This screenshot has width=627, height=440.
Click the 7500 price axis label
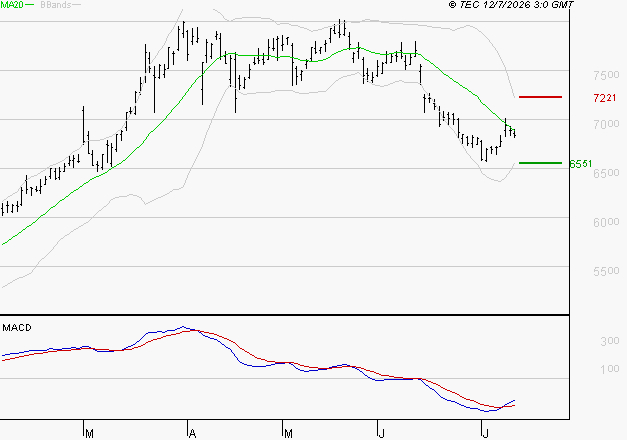606,75
